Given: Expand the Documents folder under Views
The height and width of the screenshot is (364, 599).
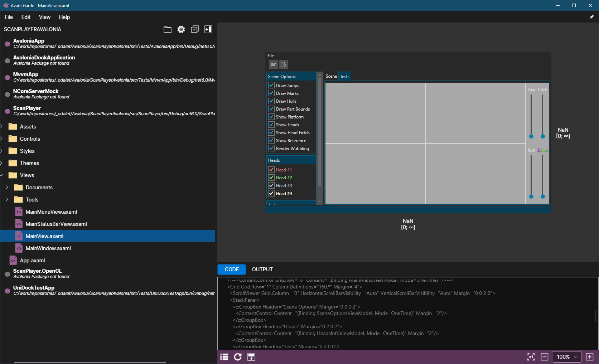Looking at the screenshot, I should pos(6,187).
